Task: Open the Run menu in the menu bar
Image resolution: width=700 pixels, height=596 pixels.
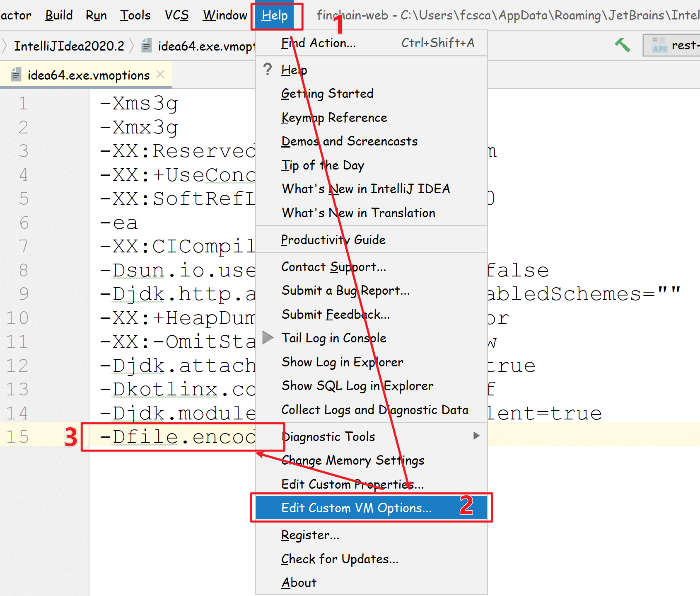Action: [x=96, y=15]
